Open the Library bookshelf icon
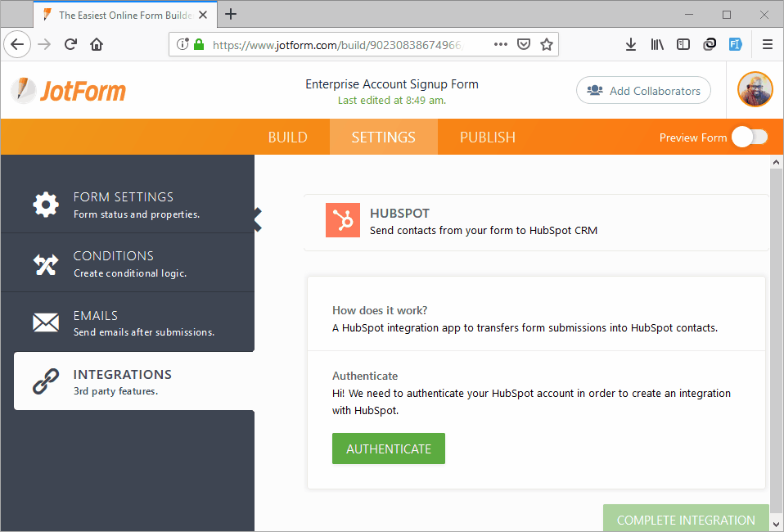 (x=657, y=44)
